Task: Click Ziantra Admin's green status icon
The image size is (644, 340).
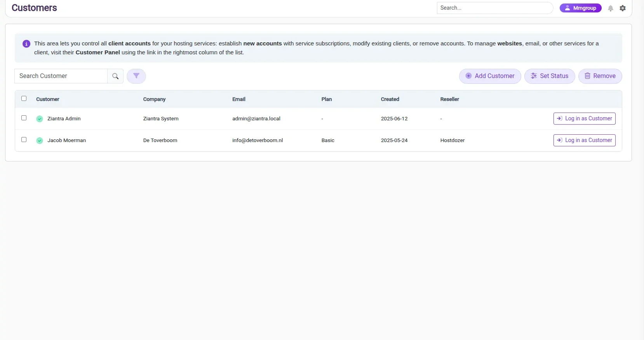Action: click(x=40, y=119)
